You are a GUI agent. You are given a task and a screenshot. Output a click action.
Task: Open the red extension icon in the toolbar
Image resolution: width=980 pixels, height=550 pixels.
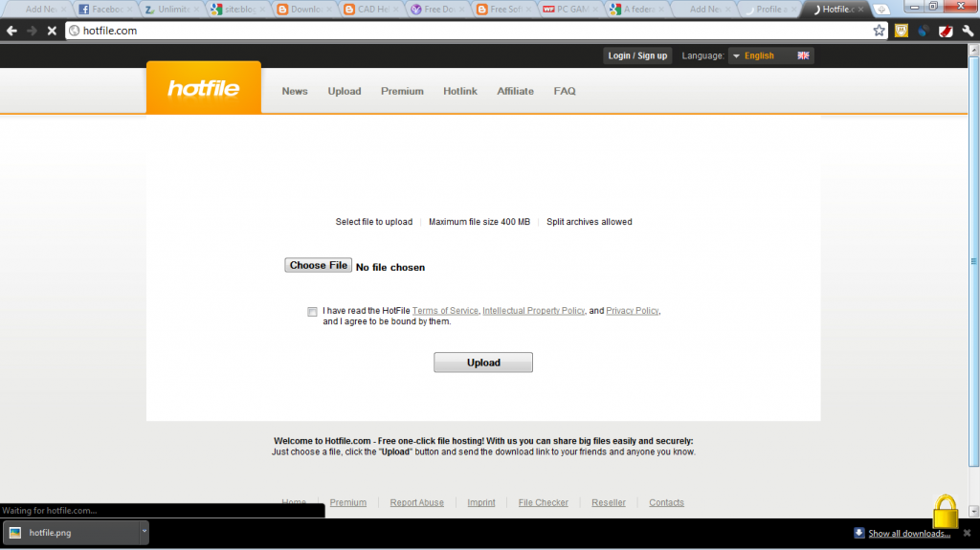pyautogui.click(x=946, y=31)
